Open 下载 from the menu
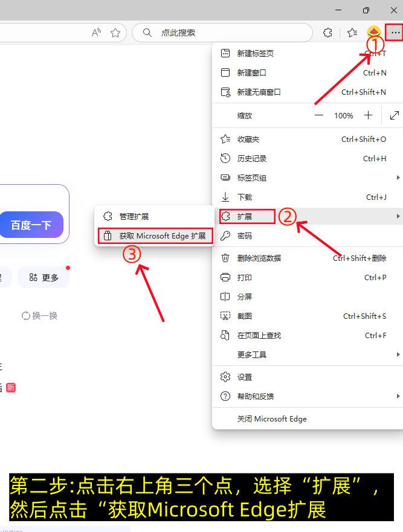Screen dimensions: 403x532 click(x=308, y=197)
